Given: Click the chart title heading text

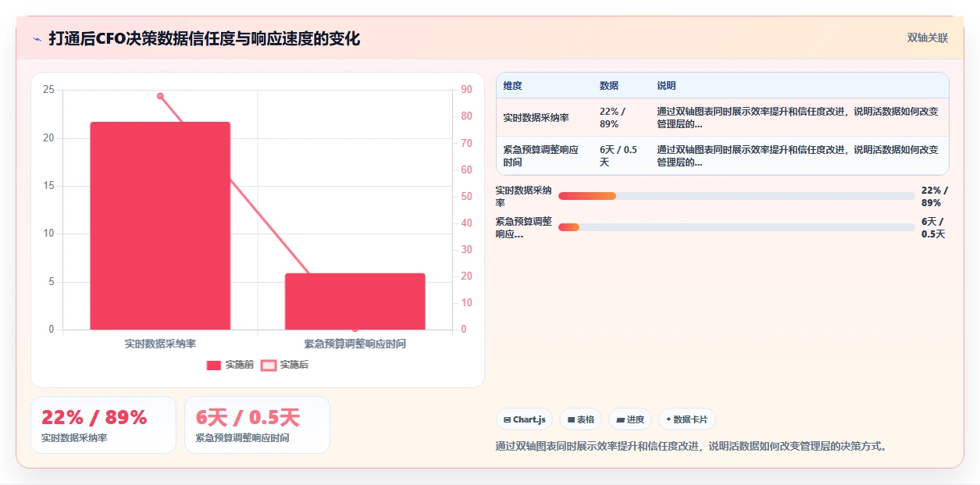Looking at the screenshot, I should [205, 38].
